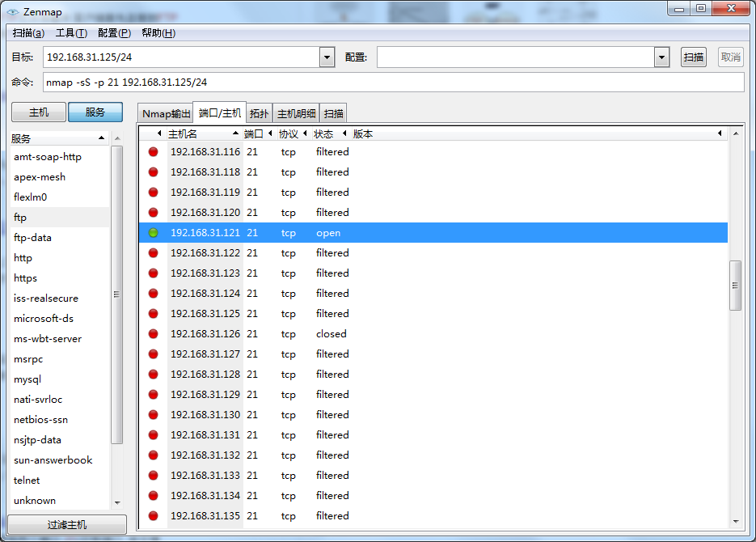Switch to the 主机明细 tab
Viewport: 756px width, 542px height.
(x=297, y=114)
